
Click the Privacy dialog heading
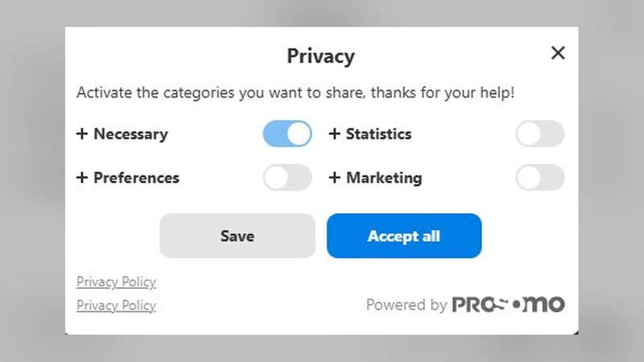pos(320,56)
